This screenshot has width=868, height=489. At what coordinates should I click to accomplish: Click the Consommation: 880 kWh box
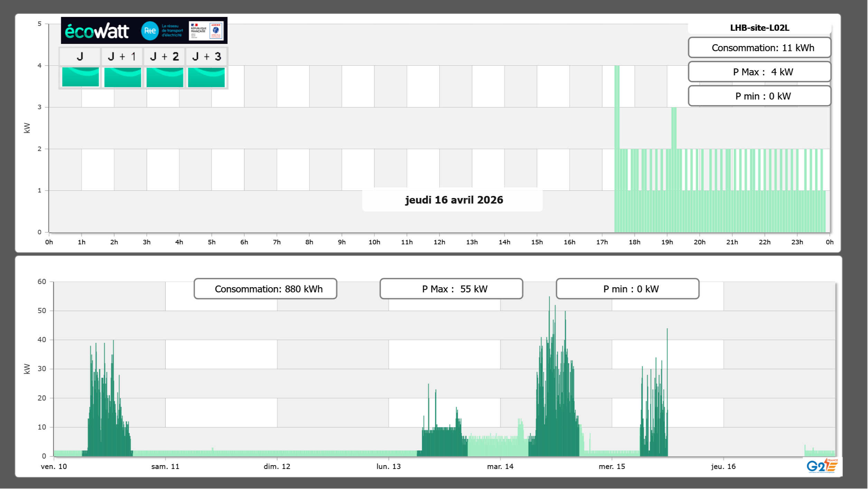coord(265,289)
